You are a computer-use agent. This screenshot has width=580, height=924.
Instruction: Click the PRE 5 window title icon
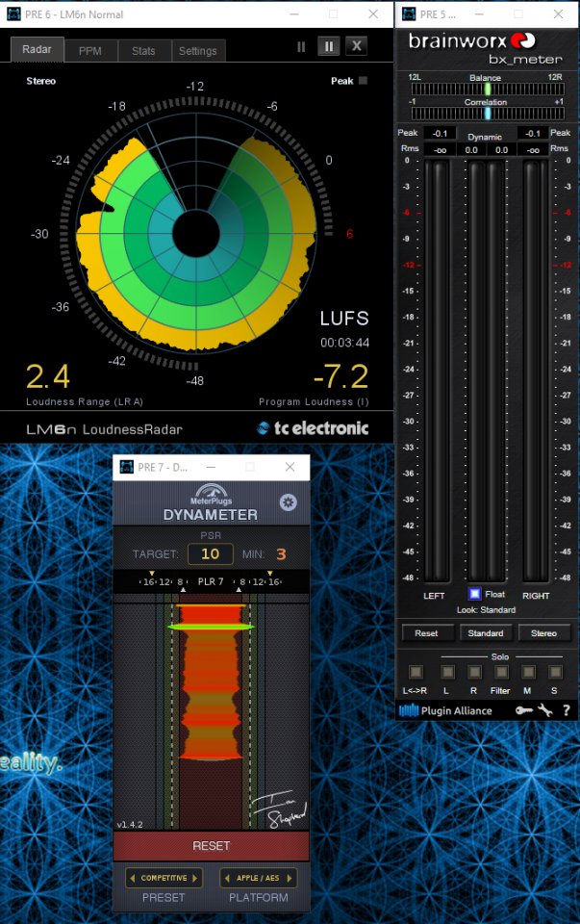[x=409, y=14]
